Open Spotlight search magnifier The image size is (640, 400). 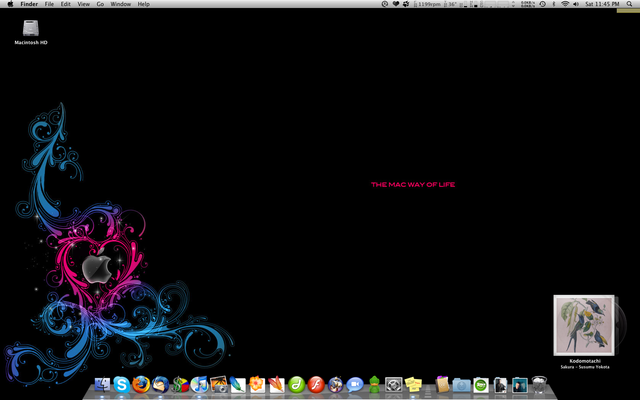[x=630, y=4]
